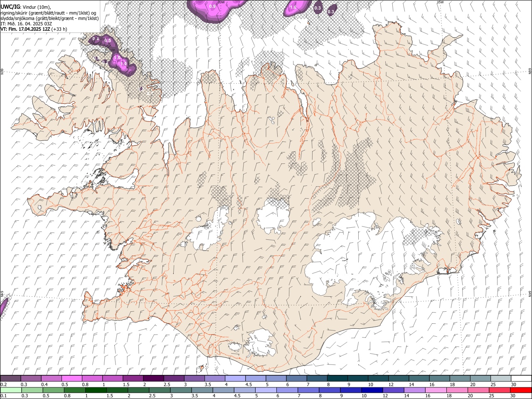The height and width of the screenshot is (399, 532).
Task: Click the bright pink 0.5 swatch in upper legend row
Action: pos(71,379)
